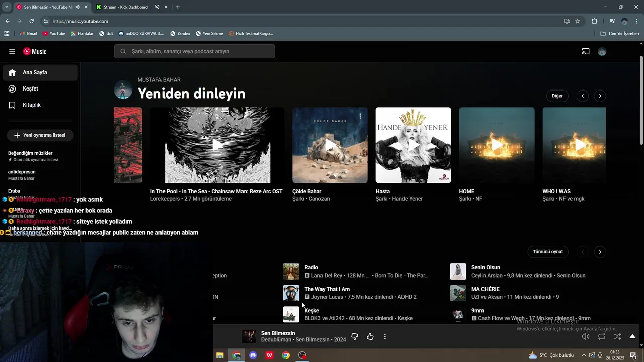Click the Senin Olsun song title

(486, 267)
